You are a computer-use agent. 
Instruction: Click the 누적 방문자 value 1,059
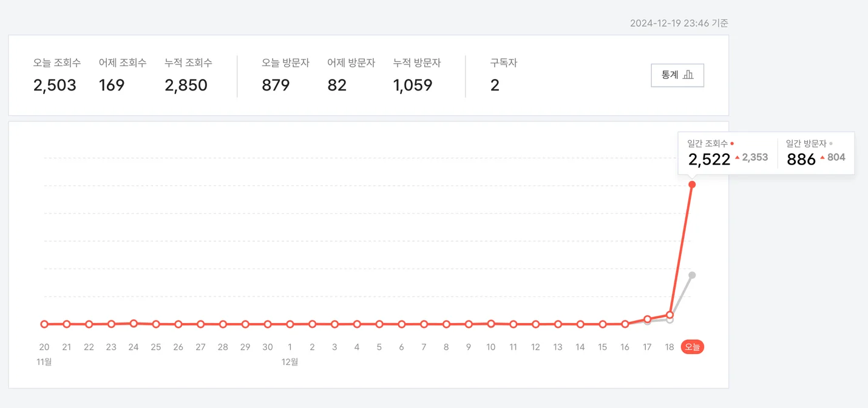click(413, 85)
